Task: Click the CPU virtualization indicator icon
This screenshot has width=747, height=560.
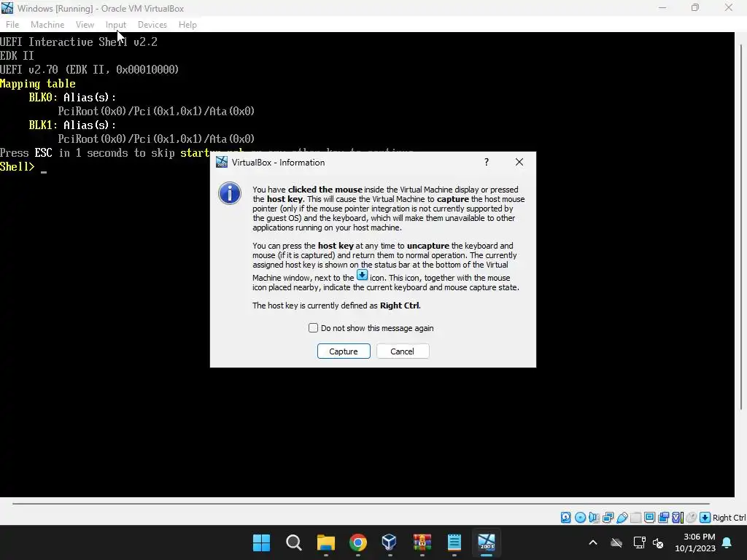Action: (x=678, y=518)
